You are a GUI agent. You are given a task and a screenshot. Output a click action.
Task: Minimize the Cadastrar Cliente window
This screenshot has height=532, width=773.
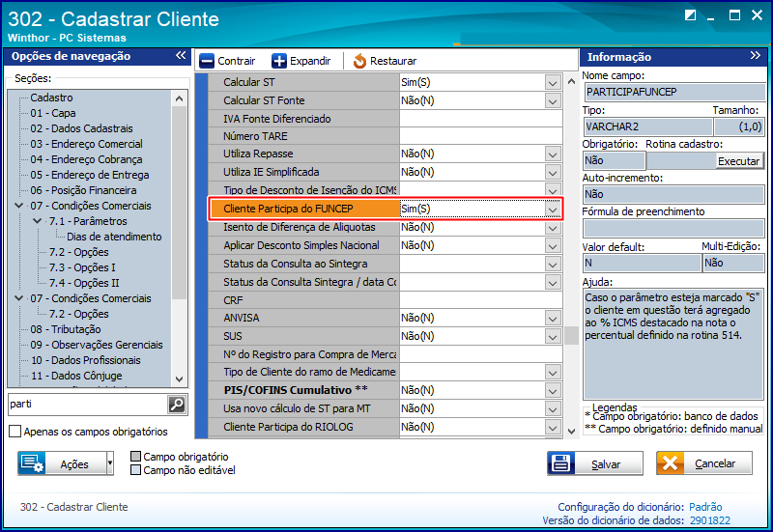tap(710, 17)
